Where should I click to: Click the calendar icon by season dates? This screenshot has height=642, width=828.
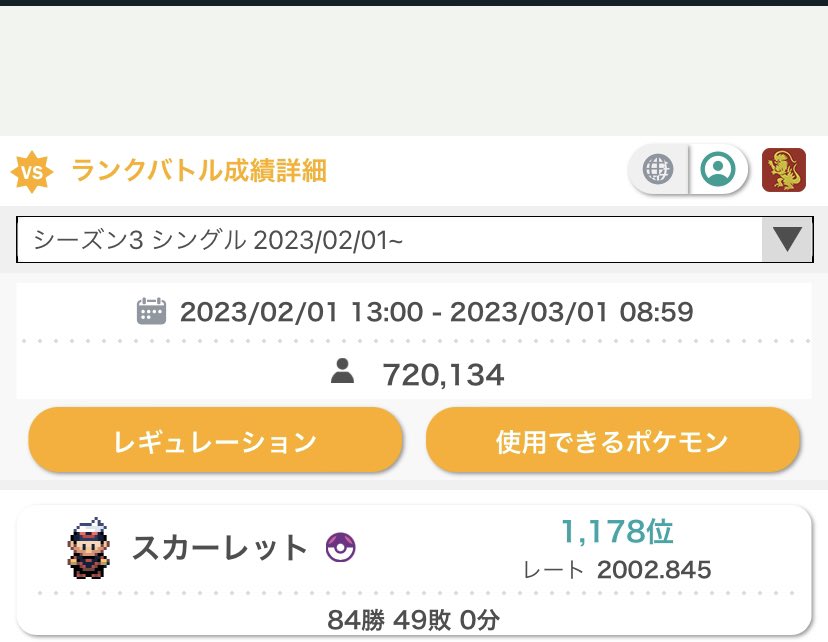point(152,311)
